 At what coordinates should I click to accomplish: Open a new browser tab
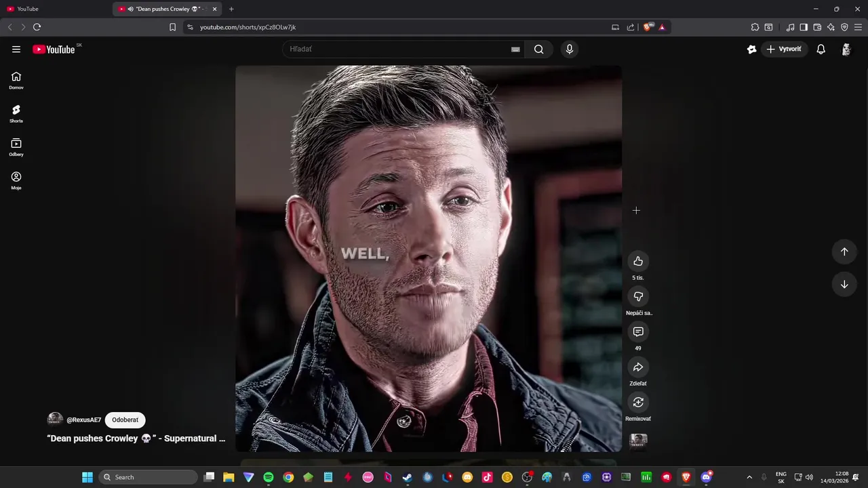(x=231, y=9)
